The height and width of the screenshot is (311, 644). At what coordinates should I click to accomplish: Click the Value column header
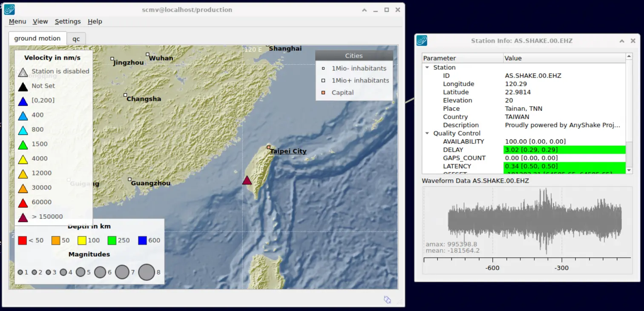[564, 58]
